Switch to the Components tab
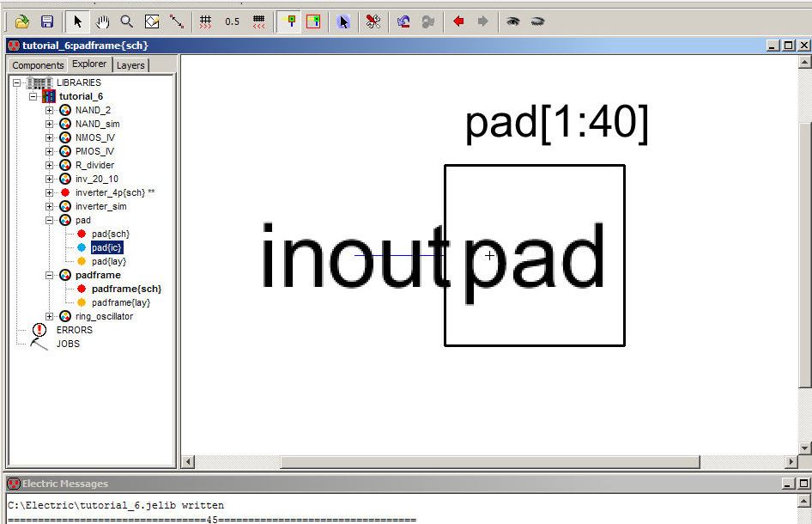This screenshot has width=812, height=524. 38,65
